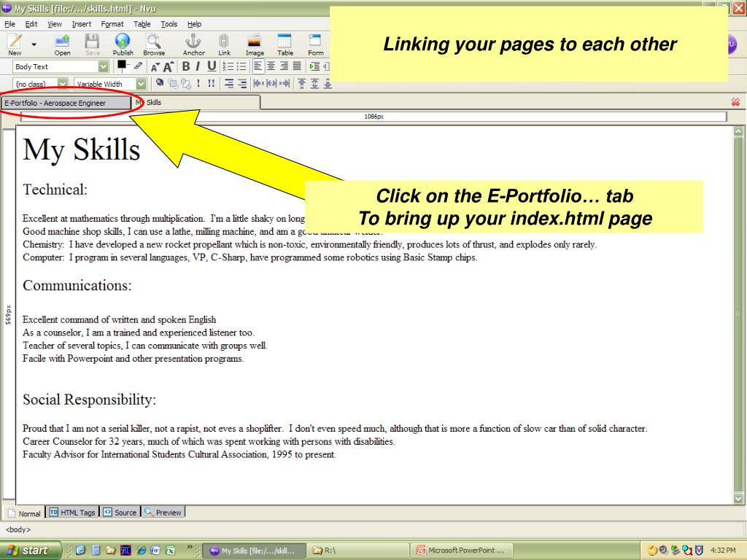Viewport: 747px width, 560px height.
Task: Click the align-left layer arrows icon
Action: (x=259, y=83)
